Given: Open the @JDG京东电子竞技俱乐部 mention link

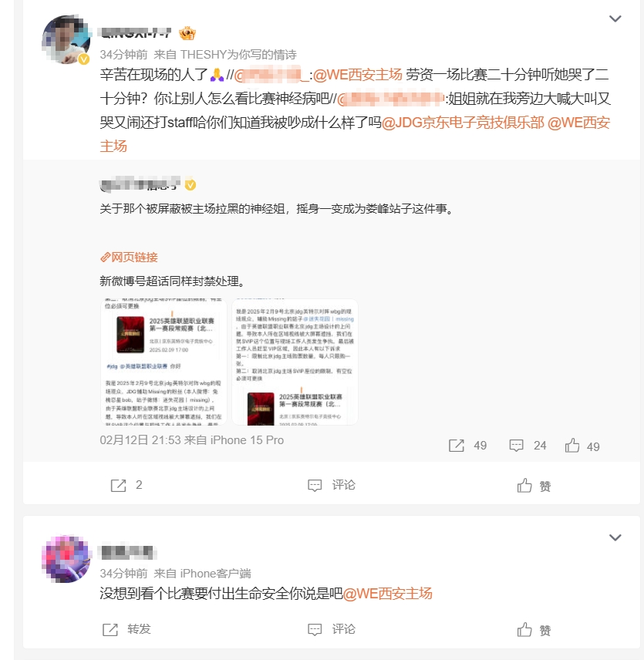Looking at the screenshot, I should click(463, 123).
